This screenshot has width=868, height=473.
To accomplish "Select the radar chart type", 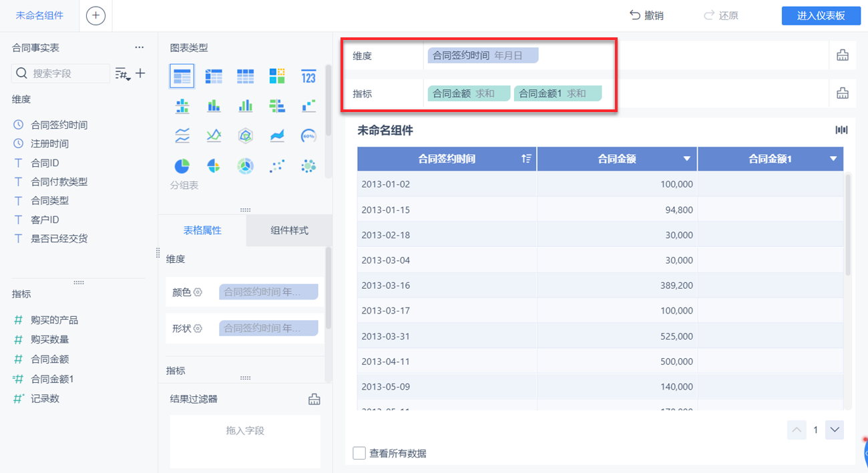I will click(246, 136).
